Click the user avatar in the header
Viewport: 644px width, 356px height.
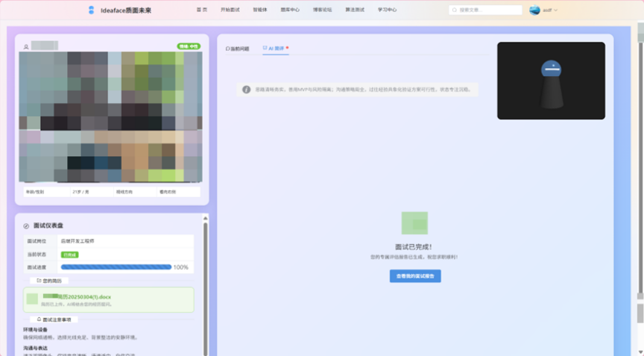534,10
